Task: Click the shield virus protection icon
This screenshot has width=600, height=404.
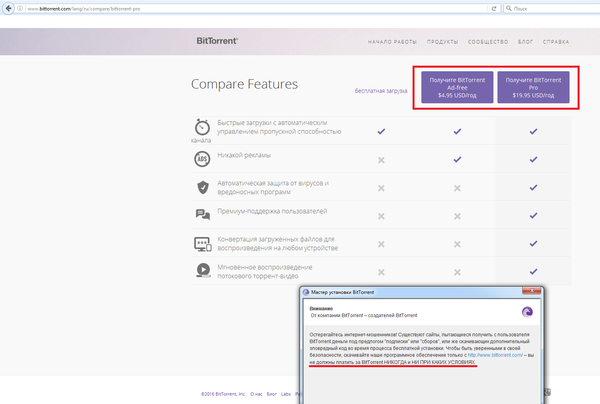Action: tap(202, 187)
